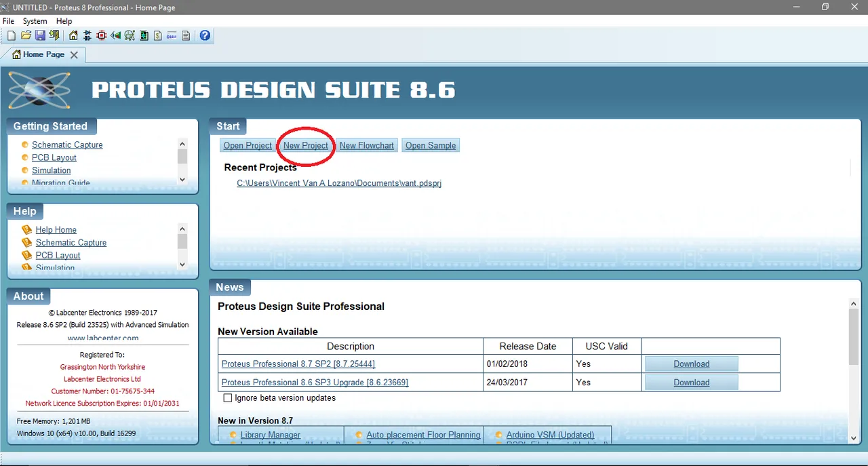Click the Open Project folder icon
The image size is (868, 466).
(x=26, y=35)
